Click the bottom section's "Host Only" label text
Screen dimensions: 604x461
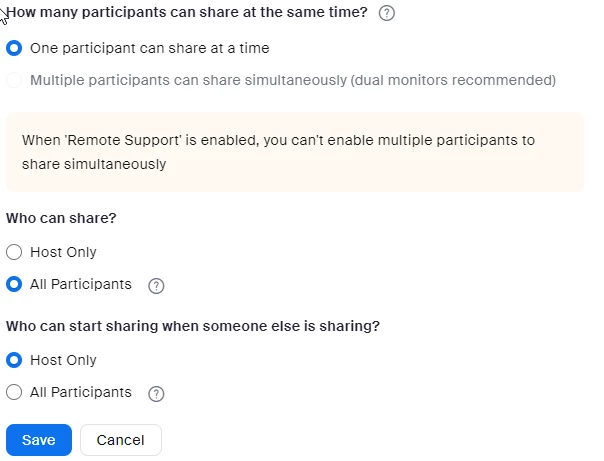[63, 361]
